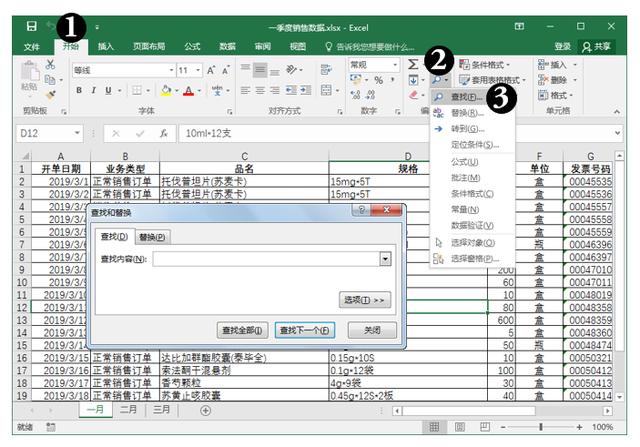Switch to the 审阅 Review tab
This screenshot has height=447, width=640.
click(x=262, y=47)
